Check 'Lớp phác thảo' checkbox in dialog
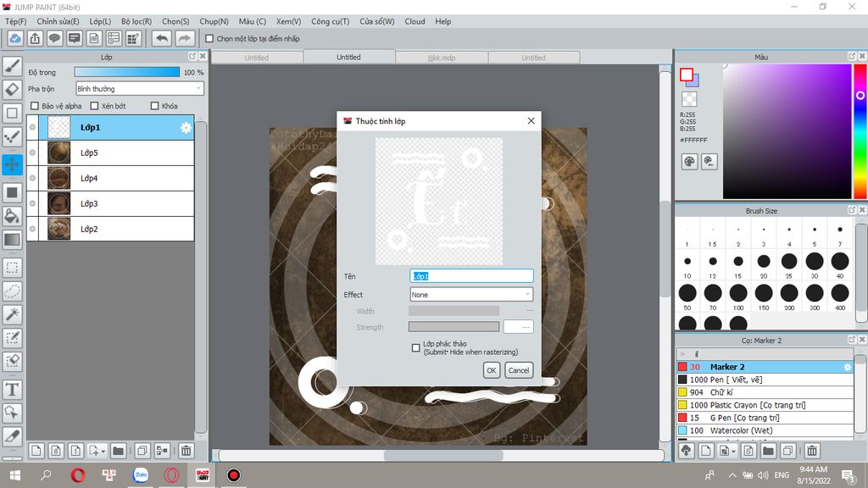The image size is (868, 488). pos(415,347)
